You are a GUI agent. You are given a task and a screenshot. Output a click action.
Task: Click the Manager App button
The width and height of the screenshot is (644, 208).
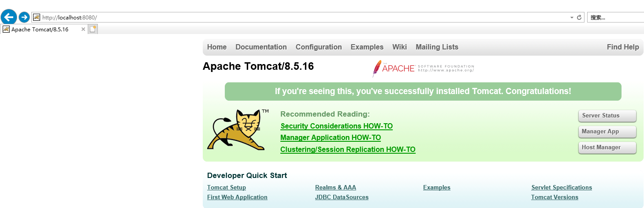click(607, 132)
